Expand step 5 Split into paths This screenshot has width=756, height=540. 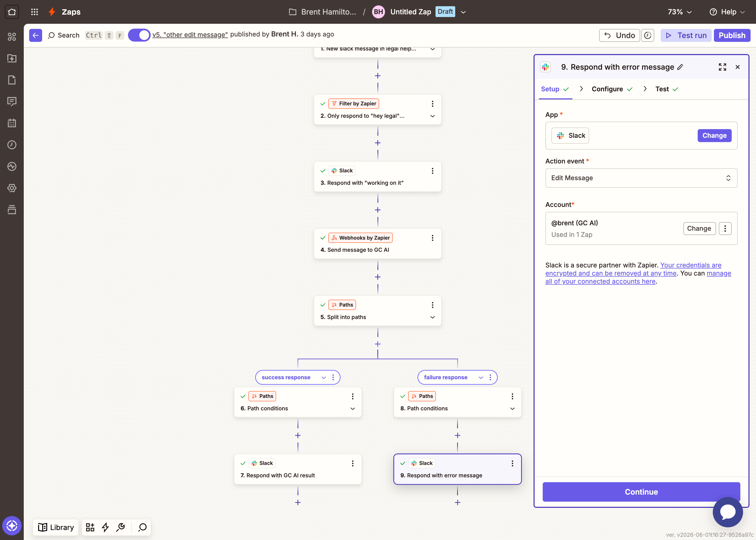[x=433, y=317]
